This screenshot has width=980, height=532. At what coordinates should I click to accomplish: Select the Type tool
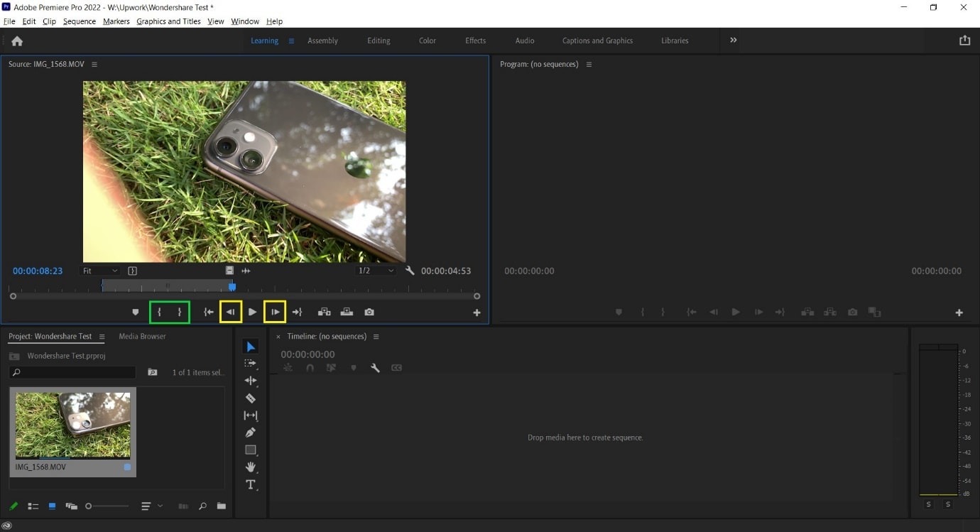pyautogui.click(x=251, y=484)
